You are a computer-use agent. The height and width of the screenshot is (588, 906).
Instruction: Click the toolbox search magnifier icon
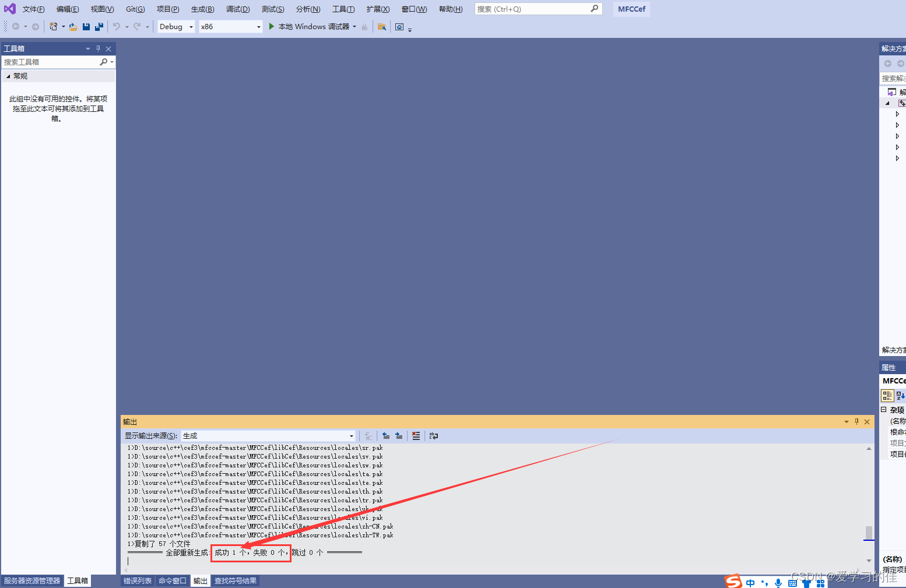[104, 62]
